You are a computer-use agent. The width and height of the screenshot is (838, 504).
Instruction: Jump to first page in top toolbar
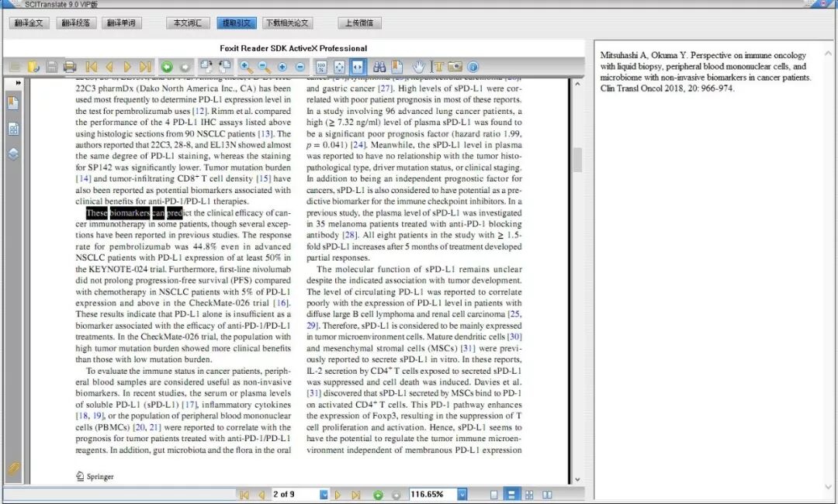click(x=92, y=67)
